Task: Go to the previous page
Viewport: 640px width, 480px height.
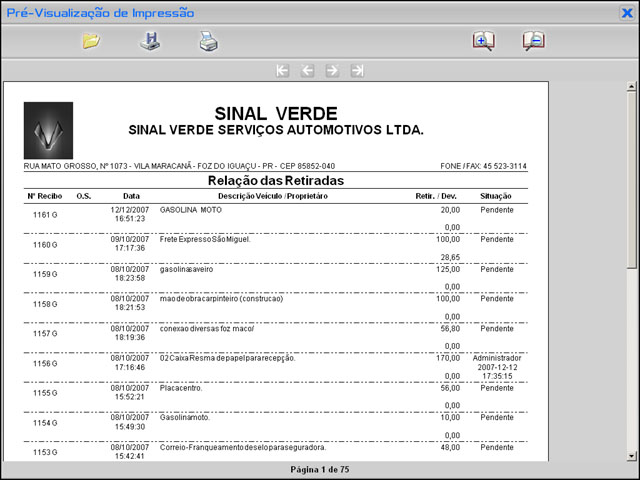Action: coord(307,71)
